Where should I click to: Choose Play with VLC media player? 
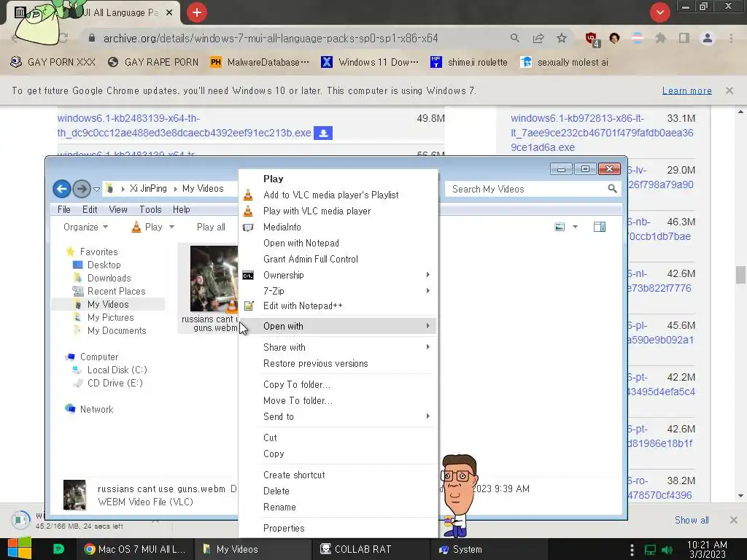[338, 211]
